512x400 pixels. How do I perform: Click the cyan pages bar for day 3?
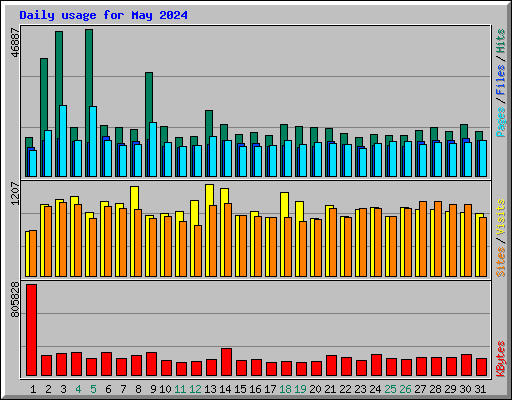(x=63, y=141)
